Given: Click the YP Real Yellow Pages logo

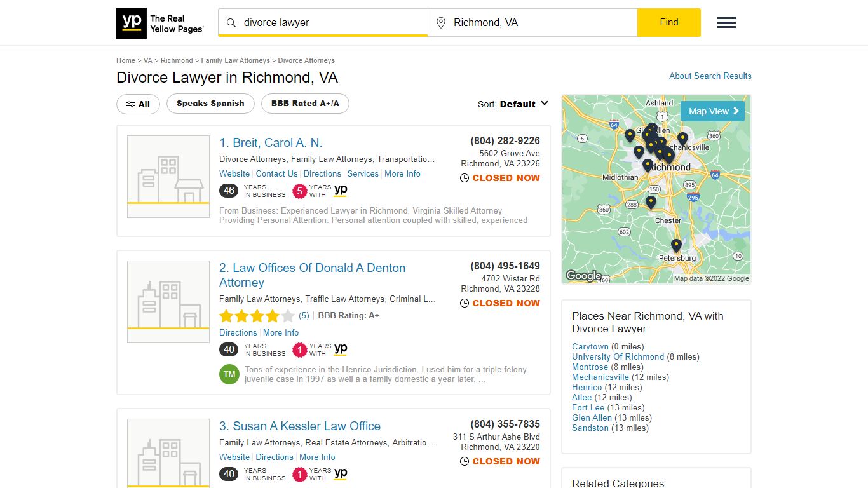Looking at the screenshot, I should tap(161, 24).
